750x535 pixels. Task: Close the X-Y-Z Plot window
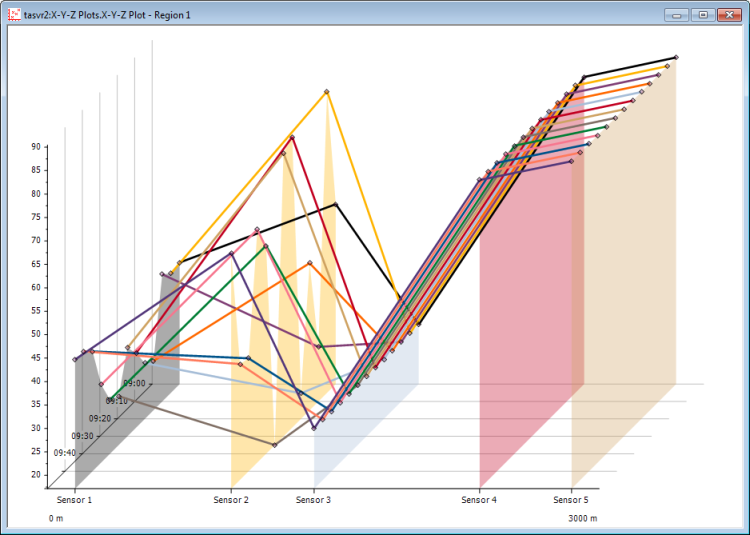tap(729, 15)
